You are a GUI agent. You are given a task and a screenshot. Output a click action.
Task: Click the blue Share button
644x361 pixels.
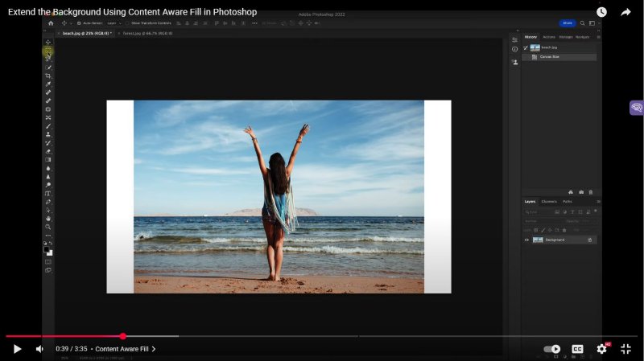568,23
